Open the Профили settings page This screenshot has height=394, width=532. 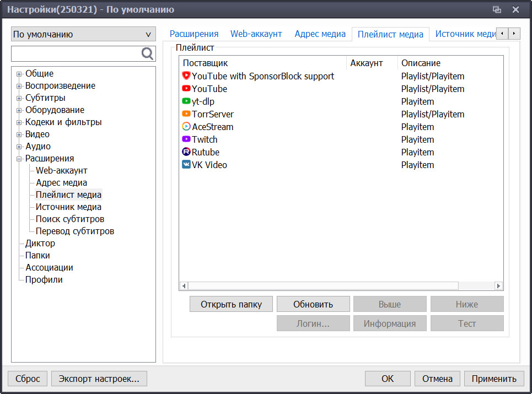click(44, 280)
